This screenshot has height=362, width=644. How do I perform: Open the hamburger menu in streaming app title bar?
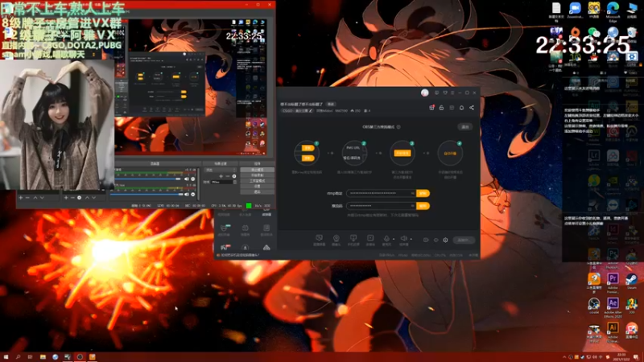tap(452, 93)
